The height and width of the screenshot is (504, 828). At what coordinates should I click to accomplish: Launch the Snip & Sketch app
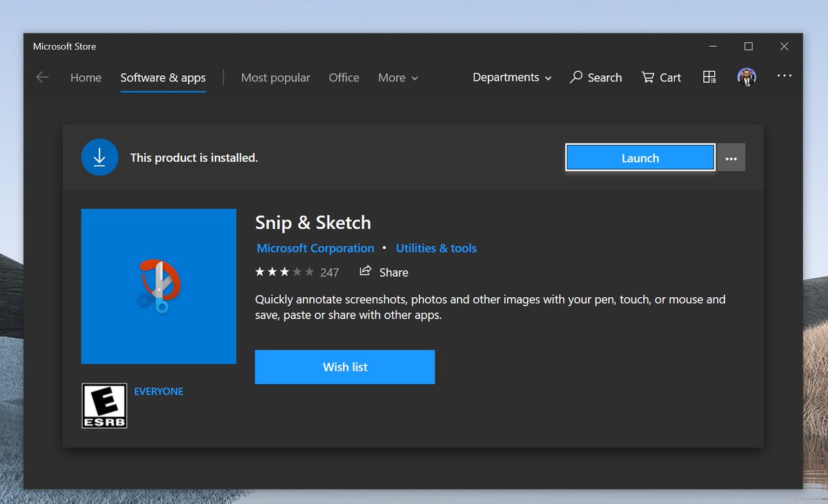pyautogui.click(x=640, y=158)
